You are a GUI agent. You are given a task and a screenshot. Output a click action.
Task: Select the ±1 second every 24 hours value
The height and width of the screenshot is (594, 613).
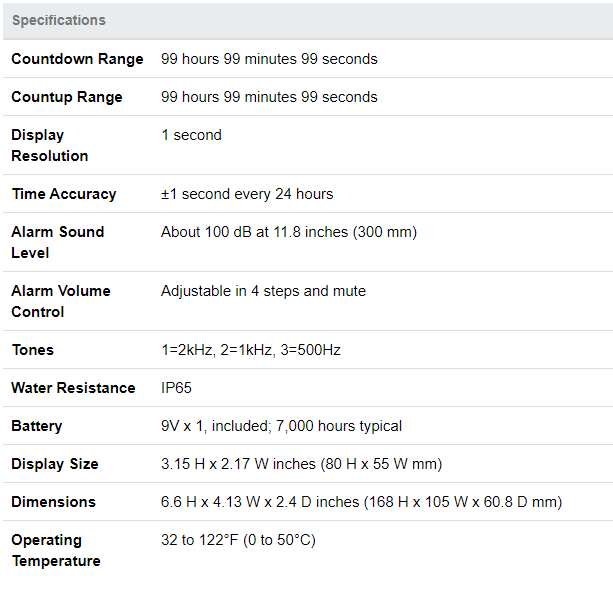[x=247, y=194]
